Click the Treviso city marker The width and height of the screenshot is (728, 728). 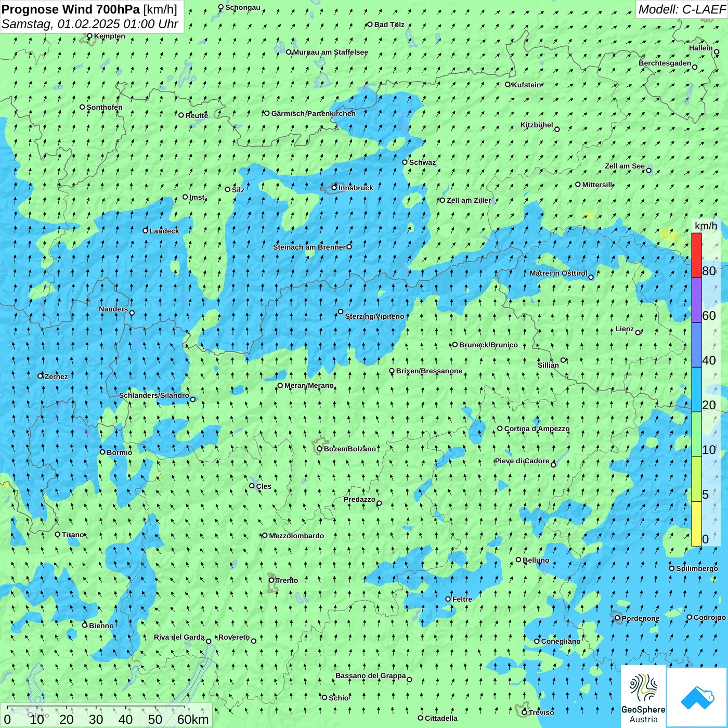[524, 712]
